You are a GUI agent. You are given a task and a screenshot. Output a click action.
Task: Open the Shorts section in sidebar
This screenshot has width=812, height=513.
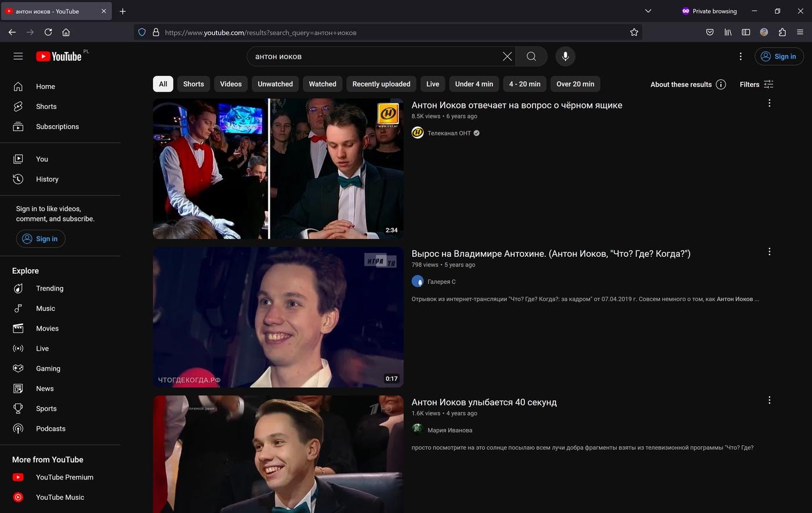pos(46,107)
